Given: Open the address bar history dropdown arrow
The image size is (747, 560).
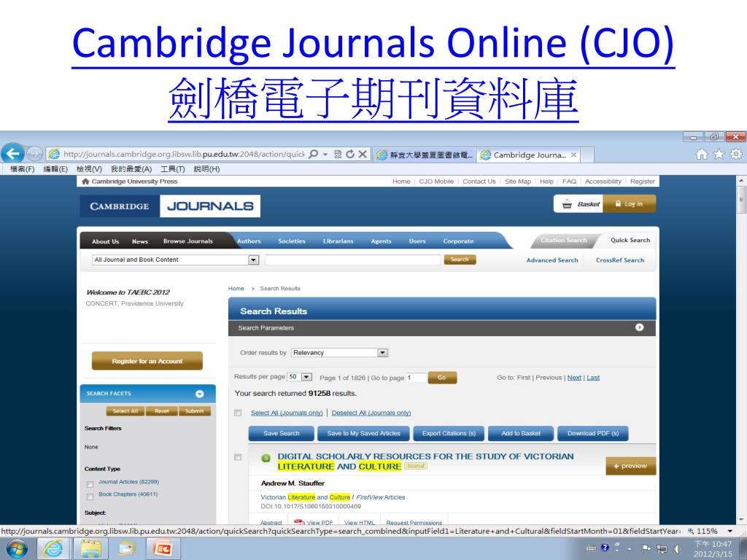Looking at the screenshot, I should point(325,155).
